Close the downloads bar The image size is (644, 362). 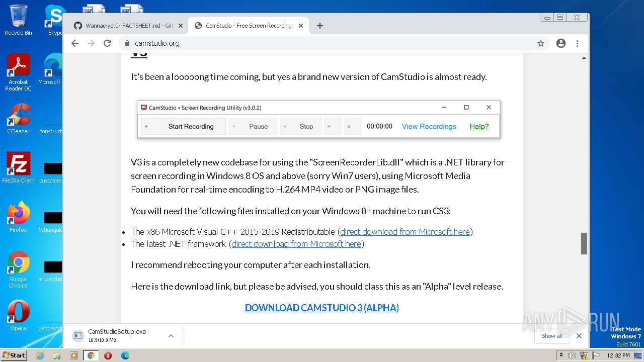[x=579, y=336]
